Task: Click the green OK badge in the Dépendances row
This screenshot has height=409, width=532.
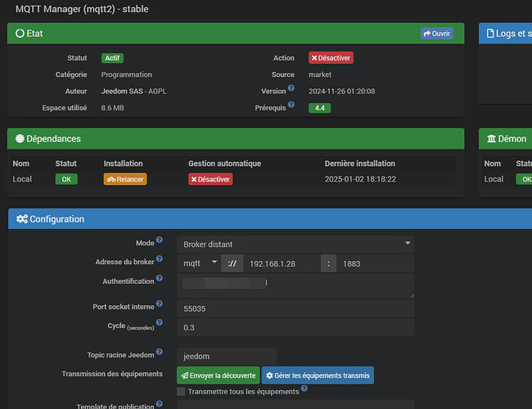Action: [66, 179]
